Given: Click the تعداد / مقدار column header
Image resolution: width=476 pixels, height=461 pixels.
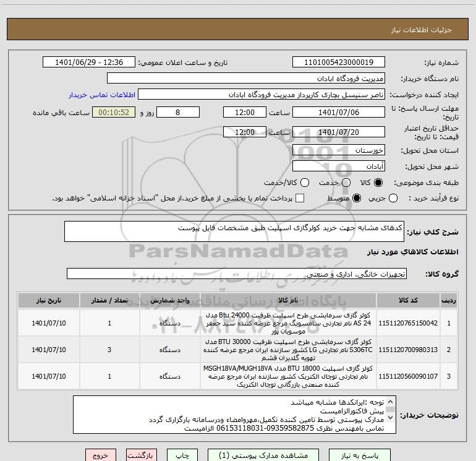Looking at the screenshot, I should tap(109, 300).
